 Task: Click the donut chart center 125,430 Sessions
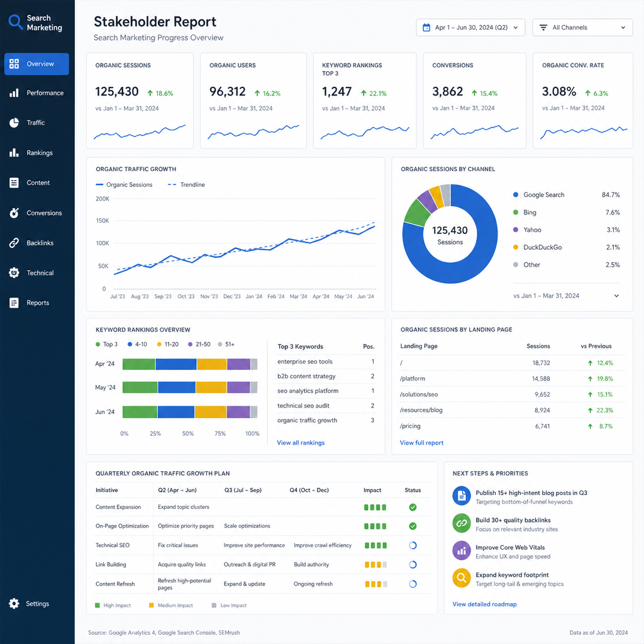click(450, 235)
